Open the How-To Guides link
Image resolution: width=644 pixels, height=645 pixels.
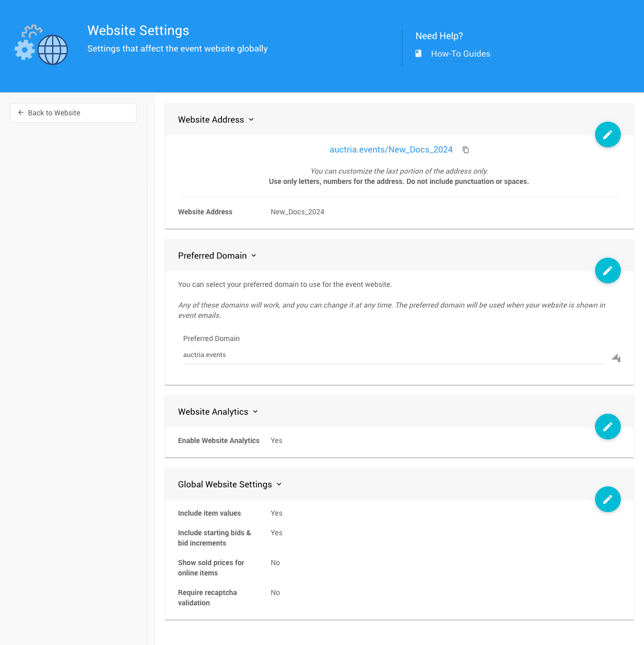460,54
